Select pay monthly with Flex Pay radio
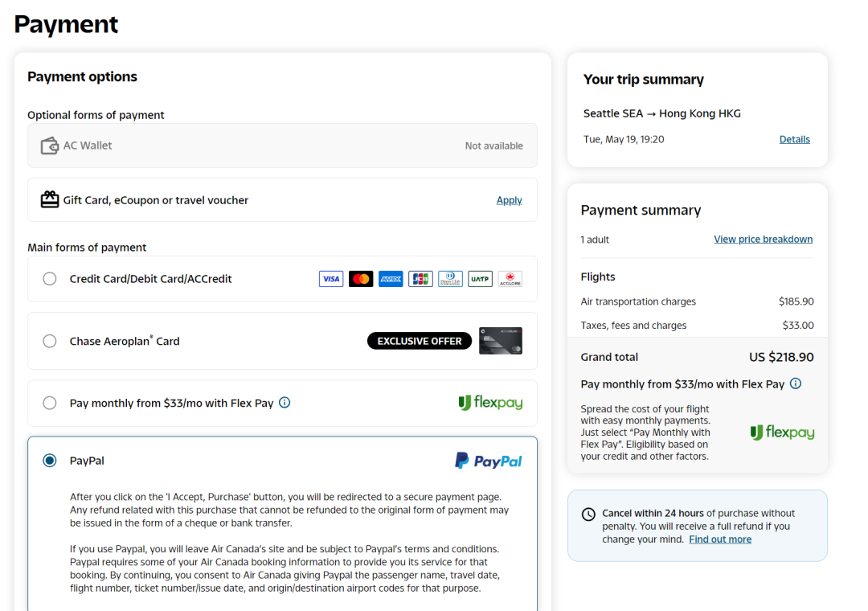The image size is (868, 611). pyautogui.click(x=50, y=403)
